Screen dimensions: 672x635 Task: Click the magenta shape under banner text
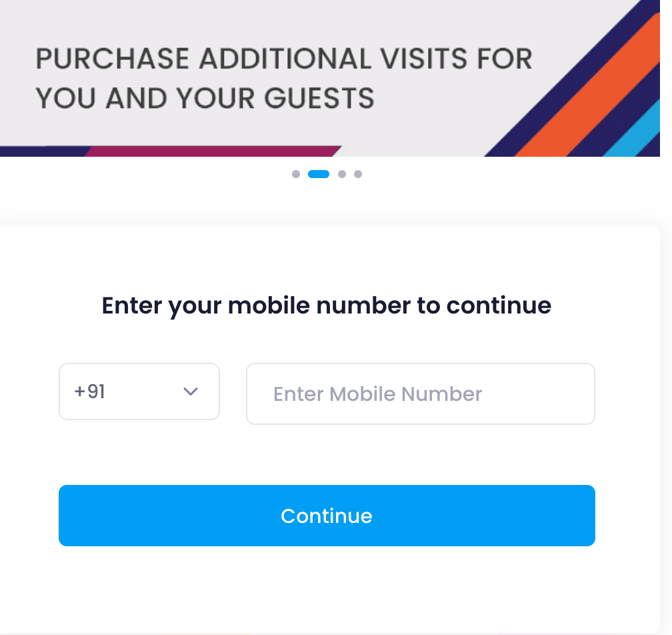pyautogui.click(x=213, y=151)
